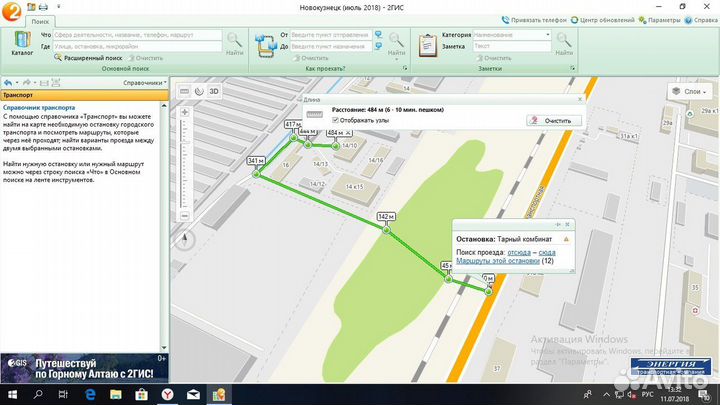720x405 pixels.
Task: Expand quick access toolbar customize arrow
Action: tap(59, 7)
